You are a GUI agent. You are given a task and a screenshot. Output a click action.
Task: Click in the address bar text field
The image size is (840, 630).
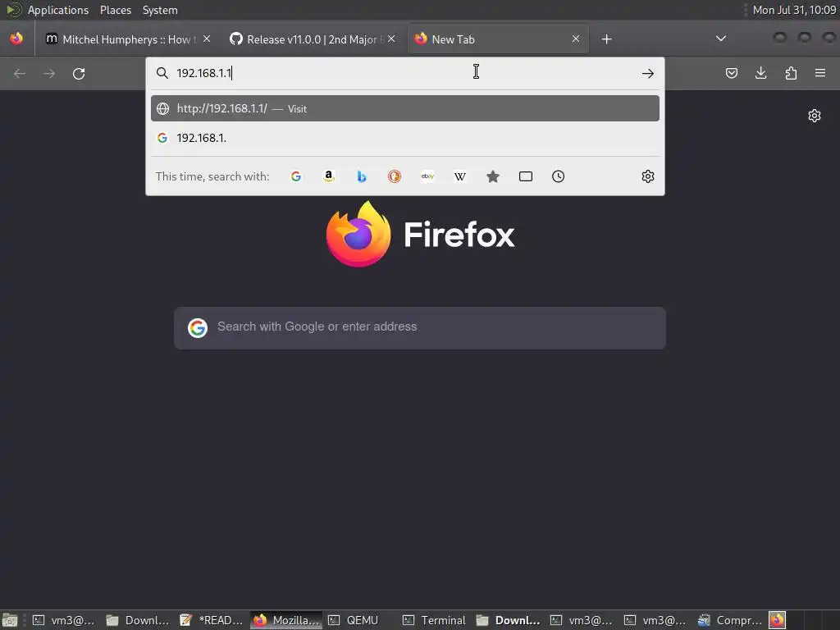click(x=405, y=73)
